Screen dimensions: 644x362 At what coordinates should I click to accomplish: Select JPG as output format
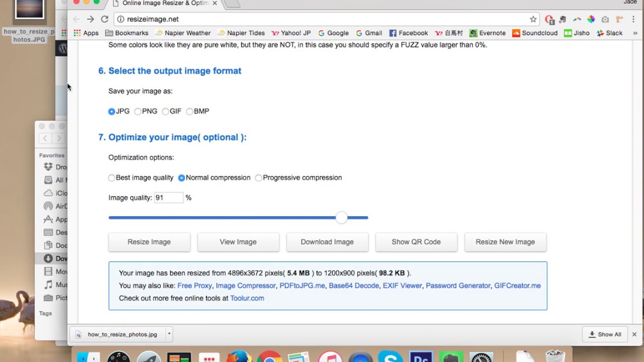click(x=112, y=112)
